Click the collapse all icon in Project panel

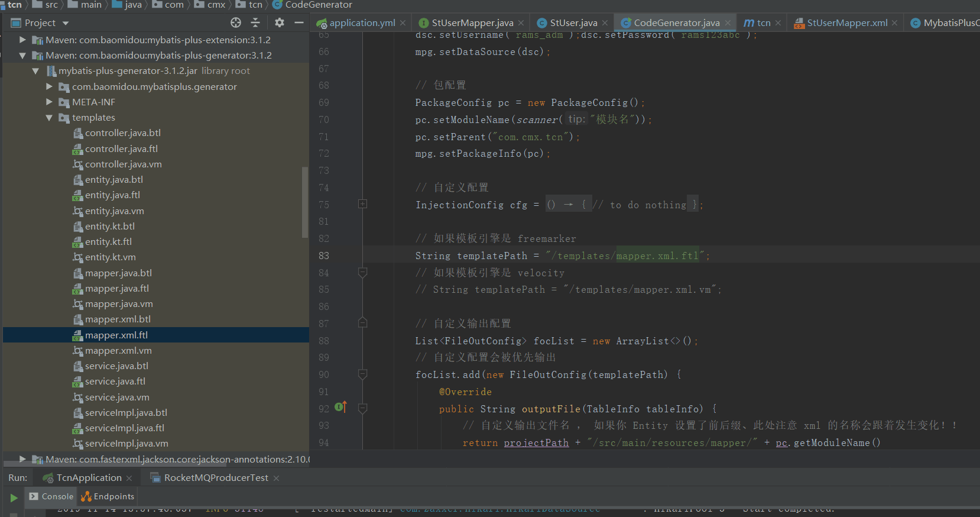(x=255, y=22)
